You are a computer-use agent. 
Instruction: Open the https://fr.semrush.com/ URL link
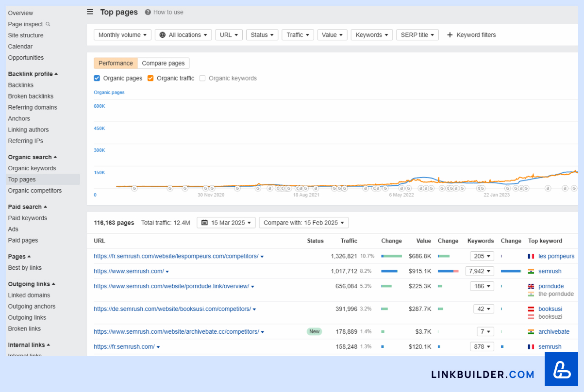(x=124, y=347)
